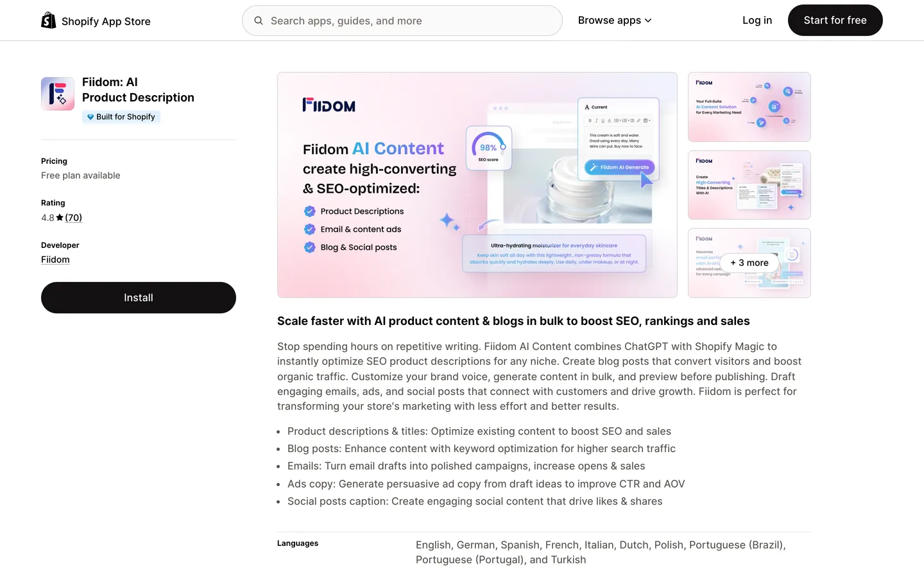Click the Scale faster with AI heading
This screenshot has width=924, height=578.
point(513,321)
